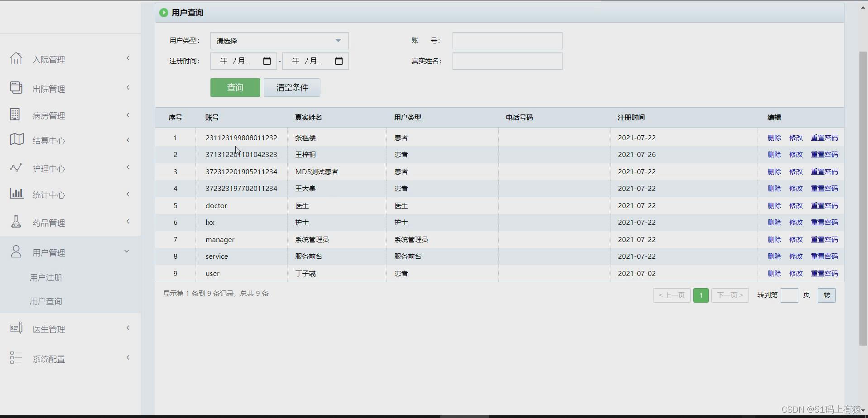Click the 查询 search button
868x418 pixels.
pos(234,87)
